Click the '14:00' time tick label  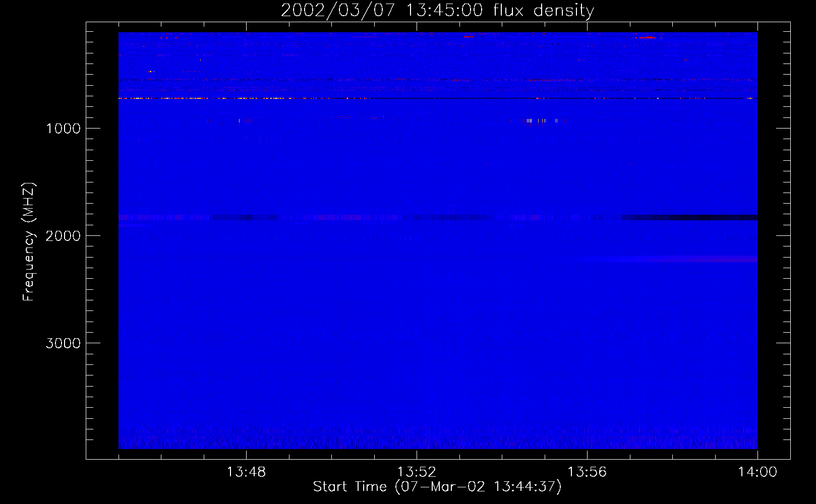pyautogui.click(x=757, y=472)
